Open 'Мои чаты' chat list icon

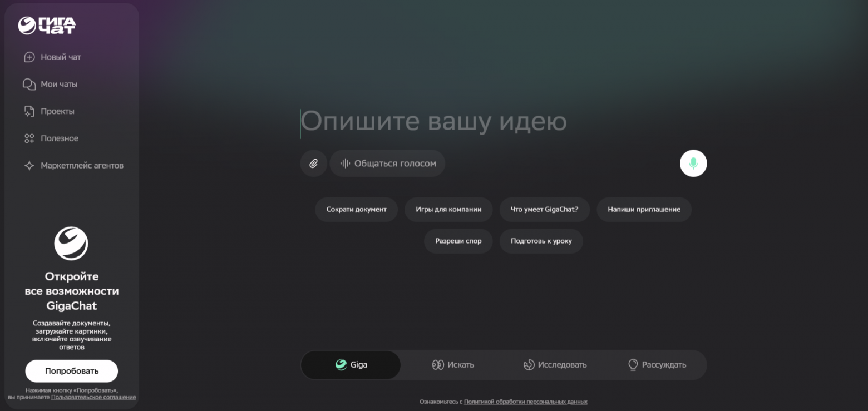pos(29,84)
